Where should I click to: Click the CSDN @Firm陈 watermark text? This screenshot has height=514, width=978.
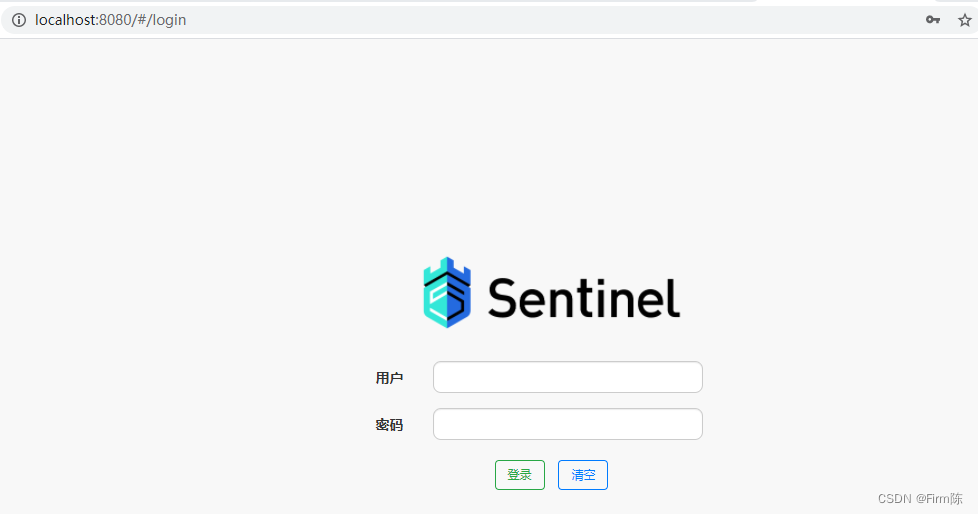[920, 498]
